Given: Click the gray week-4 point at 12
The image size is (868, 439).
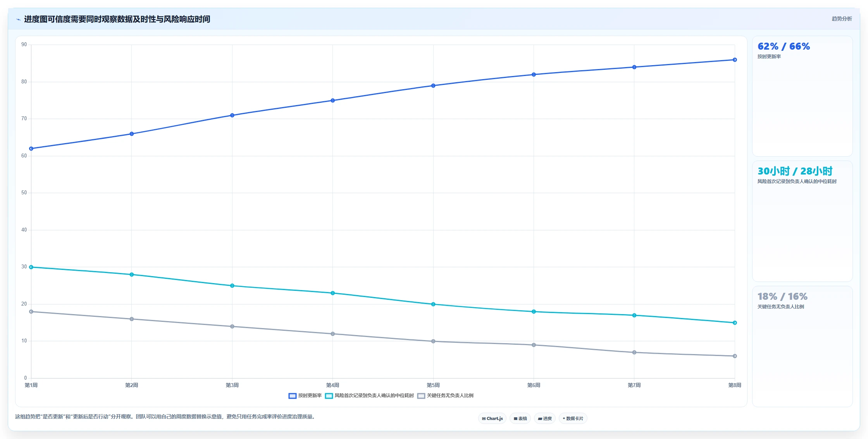Looking at the screenshot, I should coord(332,334).
